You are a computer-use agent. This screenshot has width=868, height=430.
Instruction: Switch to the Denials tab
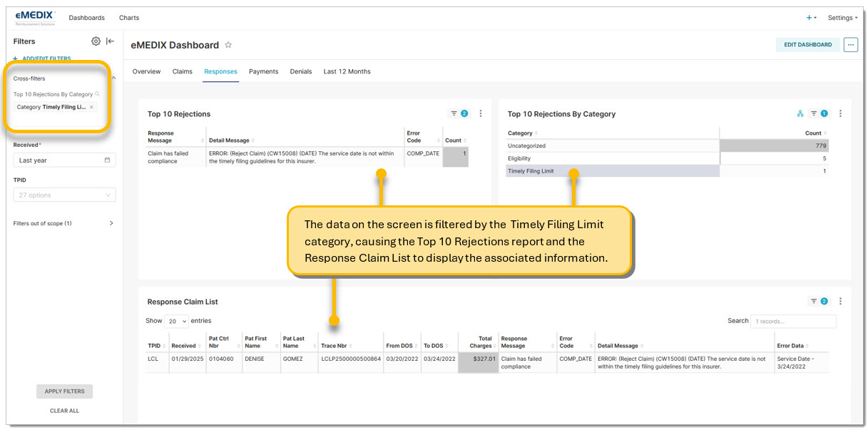pyautogui.click(x=301, y=71)
